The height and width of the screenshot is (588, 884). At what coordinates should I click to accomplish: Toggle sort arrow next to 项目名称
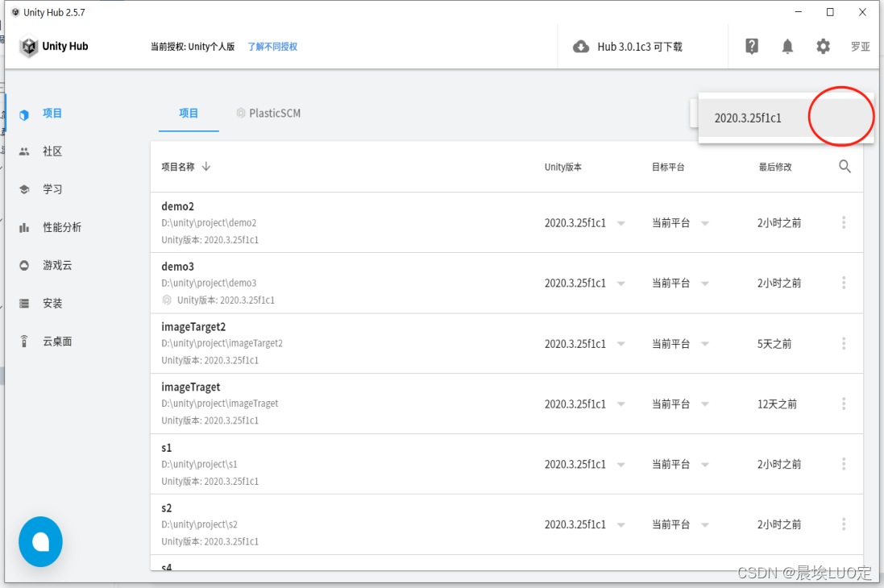pyautogui.click(x=206, y=166)
